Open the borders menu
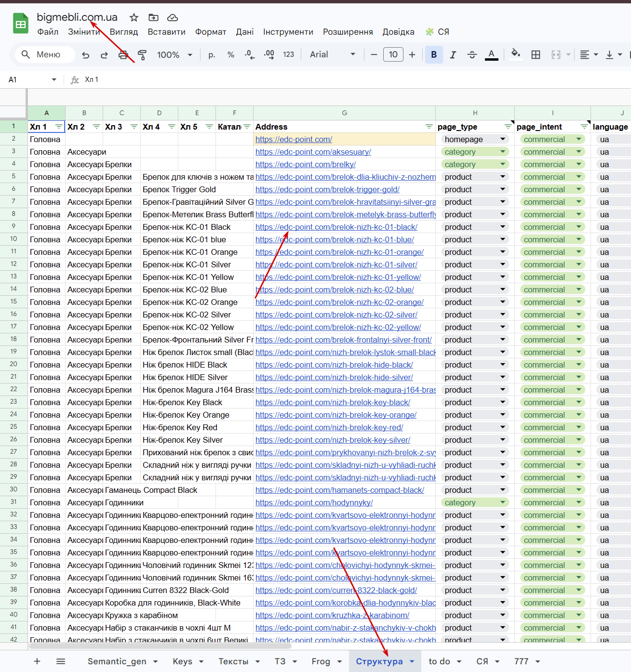The height and width of the screenshot is (672, 631). coord(536,55)
